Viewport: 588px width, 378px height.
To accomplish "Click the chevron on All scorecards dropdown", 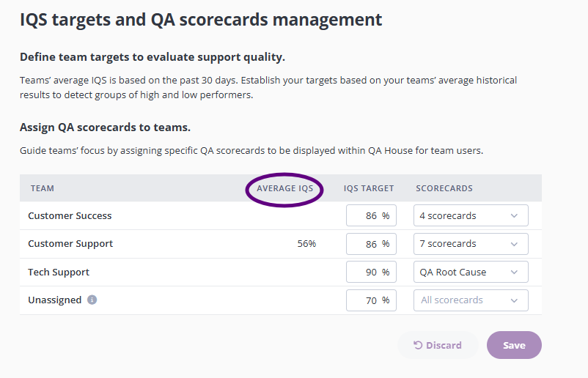I will click(514, 300).
